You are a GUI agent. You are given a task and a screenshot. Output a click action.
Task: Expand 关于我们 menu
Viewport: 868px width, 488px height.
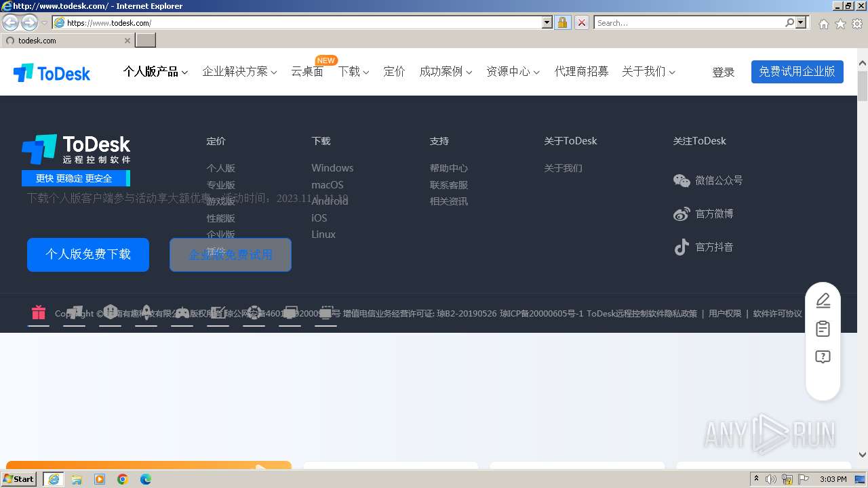pos(648,71)
